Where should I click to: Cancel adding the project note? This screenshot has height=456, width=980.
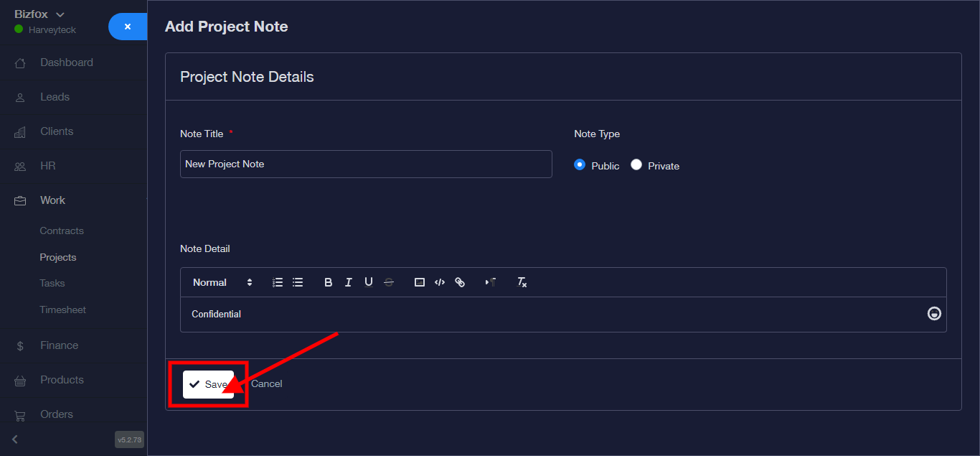tap(267, 384)
